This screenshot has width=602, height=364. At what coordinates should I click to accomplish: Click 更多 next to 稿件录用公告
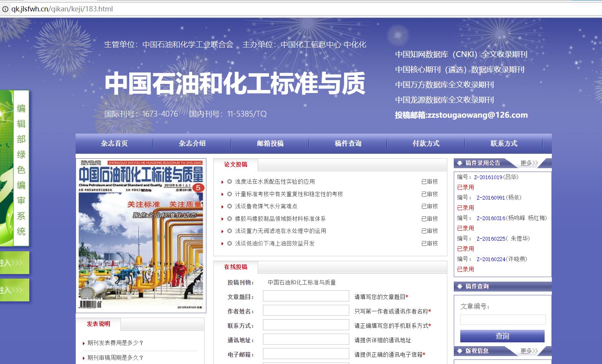pos(529,163)
